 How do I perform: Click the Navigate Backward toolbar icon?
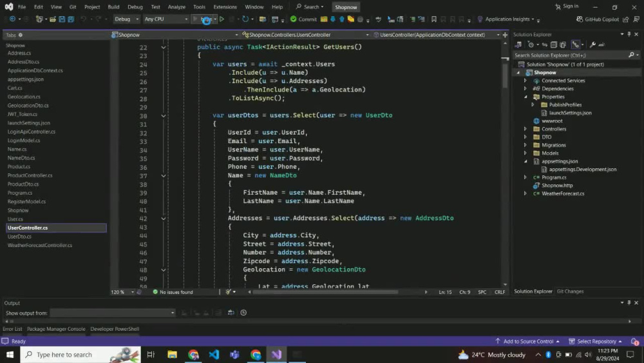[x=12, y=19]
